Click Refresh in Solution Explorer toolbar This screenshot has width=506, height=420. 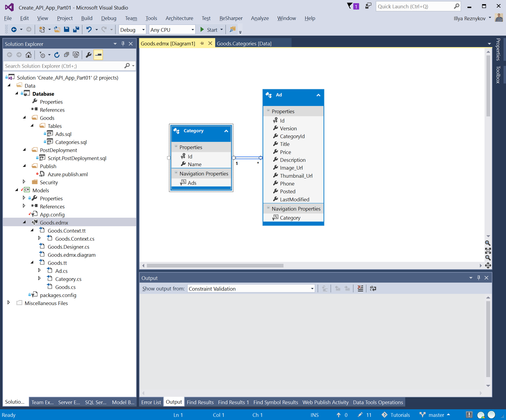click(x=57, y=55)
